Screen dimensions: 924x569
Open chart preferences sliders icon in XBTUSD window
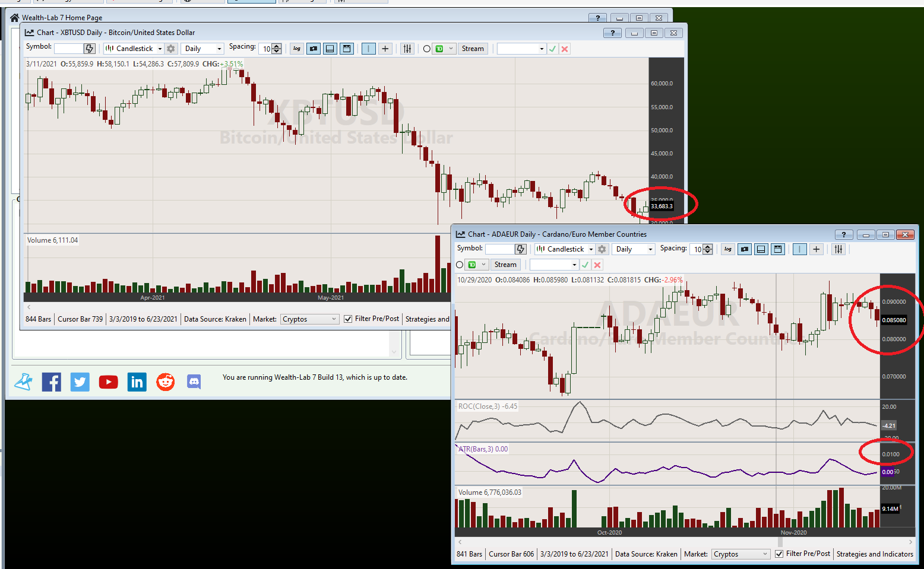tap(407, 49)
